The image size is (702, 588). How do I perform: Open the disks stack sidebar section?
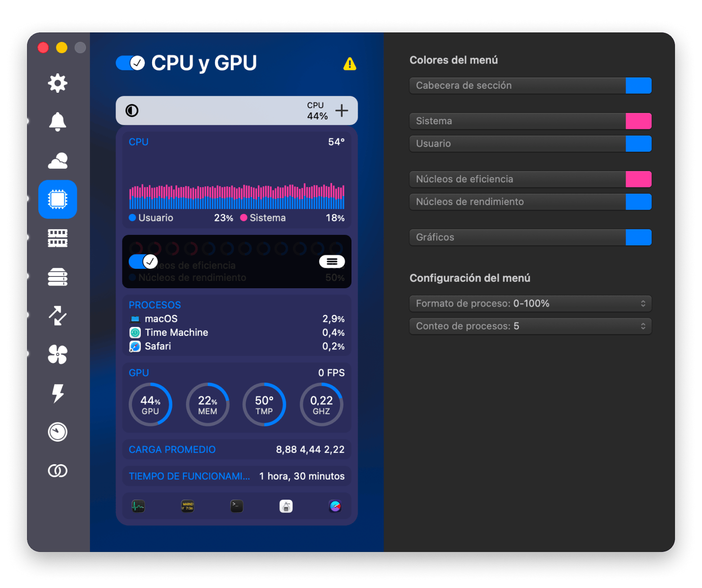(x=58, y=277)
